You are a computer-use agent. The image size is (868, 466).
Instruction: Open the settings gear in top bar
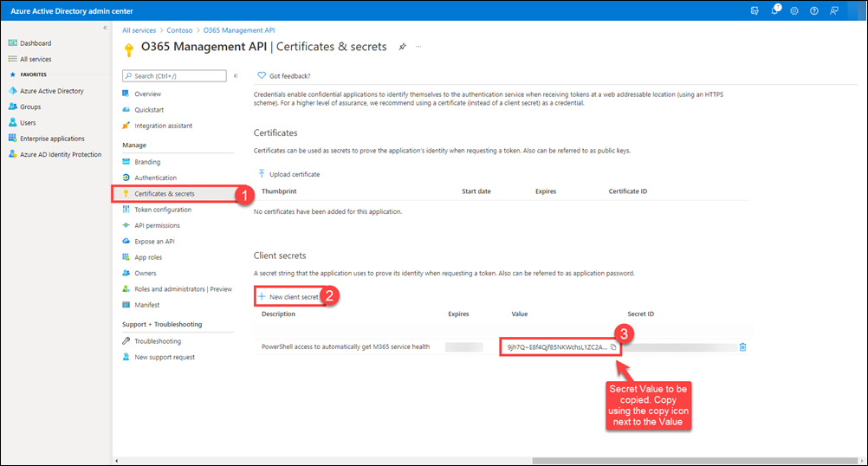click(x=794, y=10)
